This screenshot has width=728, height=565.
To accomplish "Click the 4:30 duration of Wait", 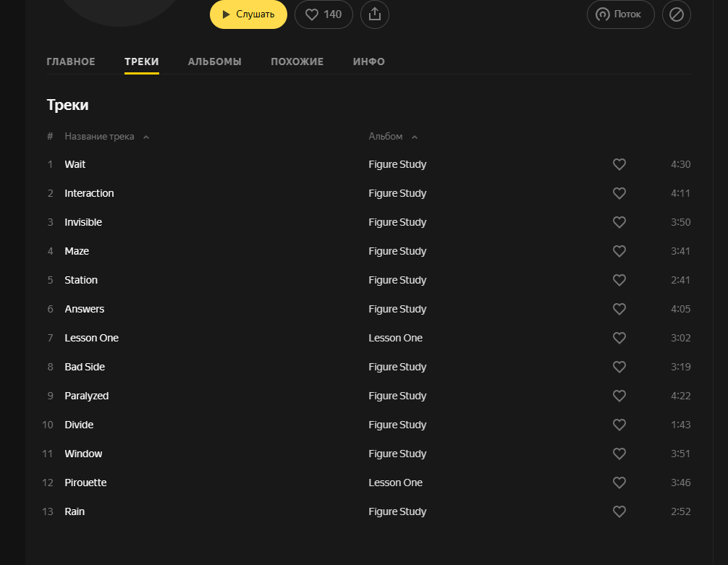I will (x=681, y=164).
